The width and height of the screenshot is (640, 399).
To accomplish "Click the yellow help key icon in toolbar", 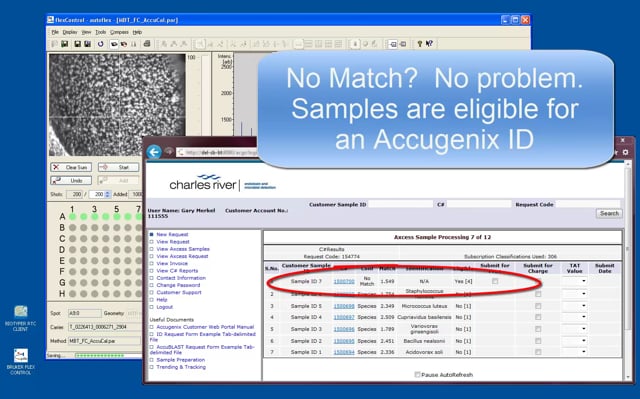I will click(419, 44).
